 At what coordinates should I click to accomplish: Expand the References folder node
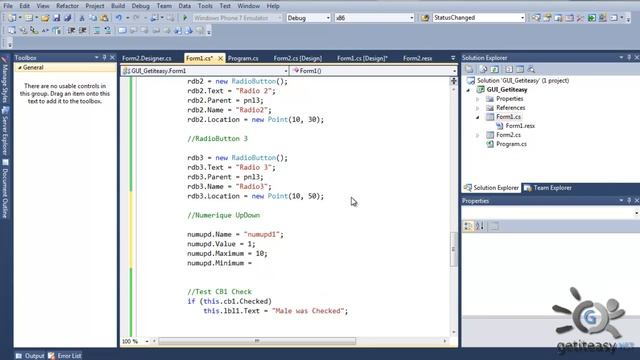coord(478,108)
